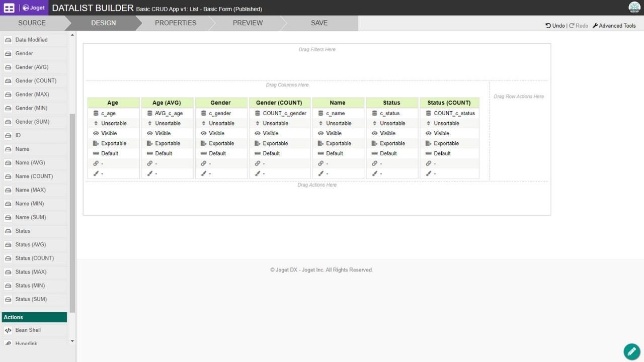The width and height of the screenshot is (644, 362).
Task: Click the database icon beside c_age
Action: 96,114
